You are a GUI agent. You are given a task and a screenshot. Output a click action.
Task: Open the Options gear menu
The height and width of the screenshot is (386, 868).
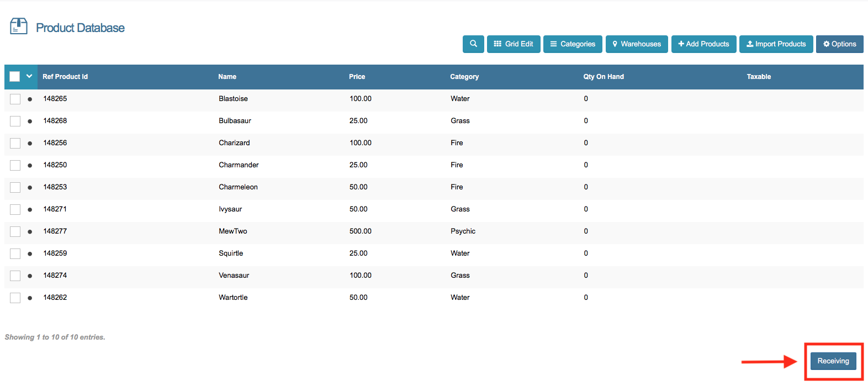(x=839, y=44)
